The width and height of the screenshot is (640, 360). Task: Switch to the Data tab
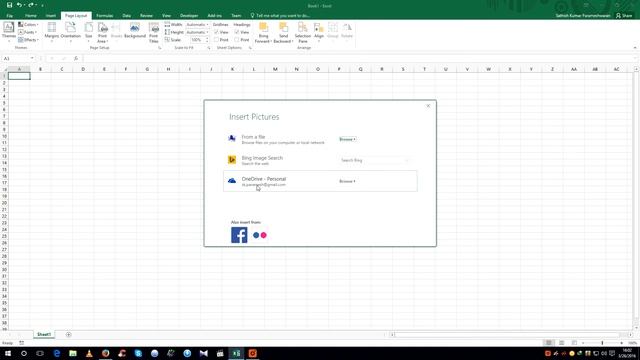(x=127, y=16)
